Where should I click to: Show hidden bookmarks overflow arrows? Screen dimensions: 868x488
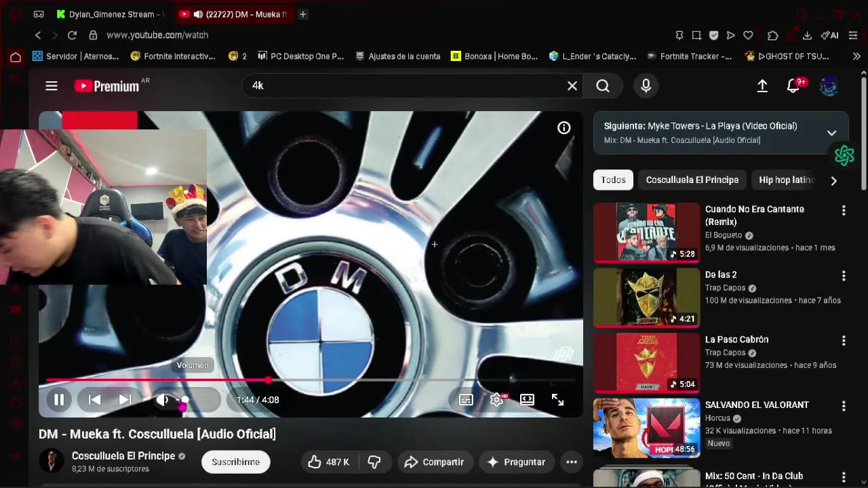point(856,56)
